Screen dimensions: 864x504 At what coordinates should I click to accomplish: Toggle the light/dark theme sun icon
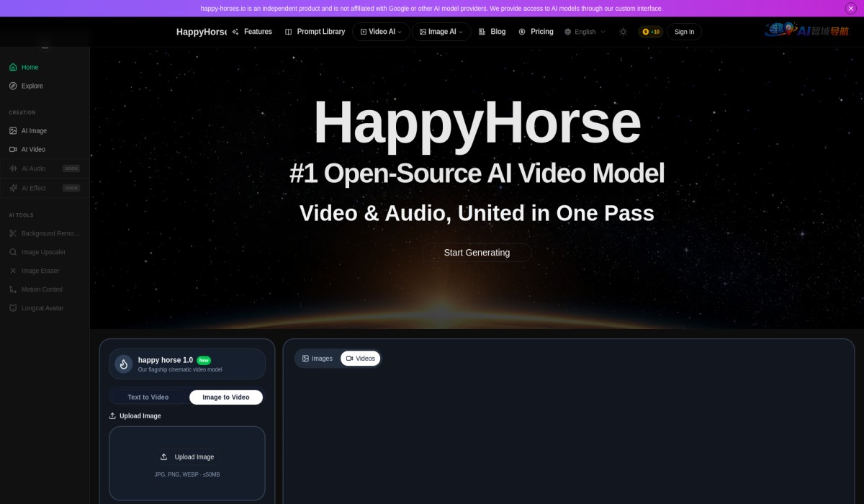coord(623,32)
